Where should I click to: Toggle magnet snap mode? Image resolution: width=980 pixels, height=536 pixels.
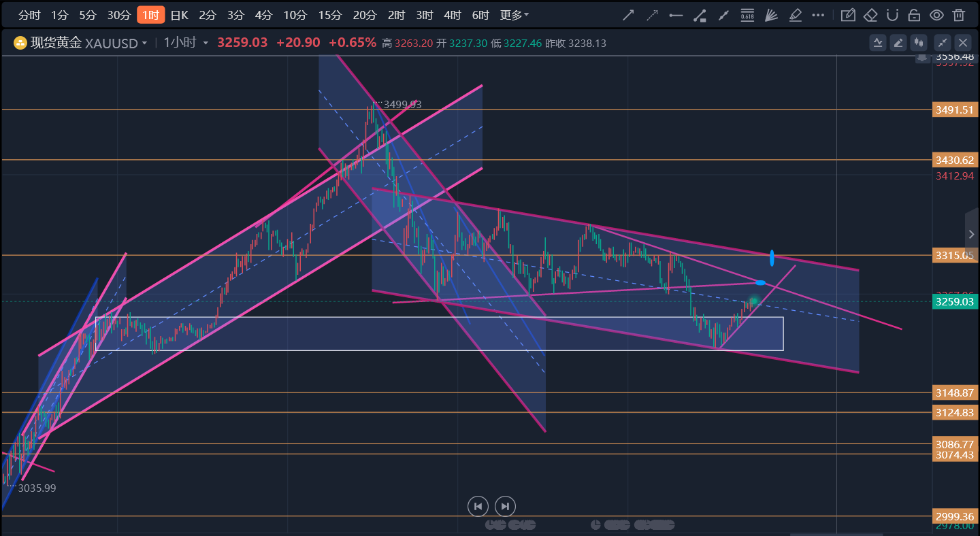tap(894, 15)
